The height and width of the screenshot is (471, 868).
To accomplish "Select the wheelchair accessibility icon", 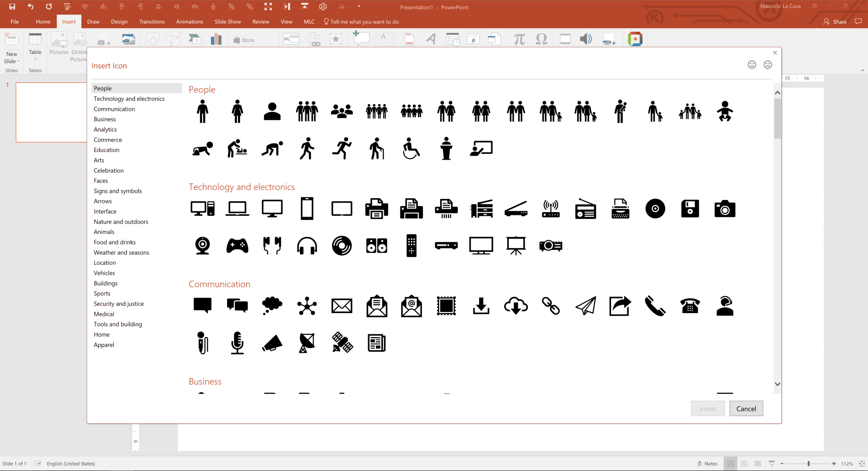I will pos(411,148).
